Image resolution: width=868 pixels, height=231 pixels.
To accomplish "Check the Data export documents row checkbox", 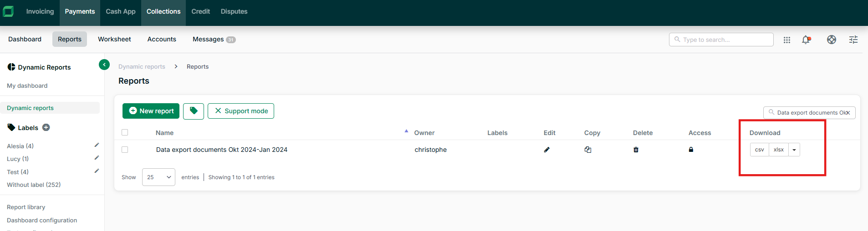I will tap(125, 150).
